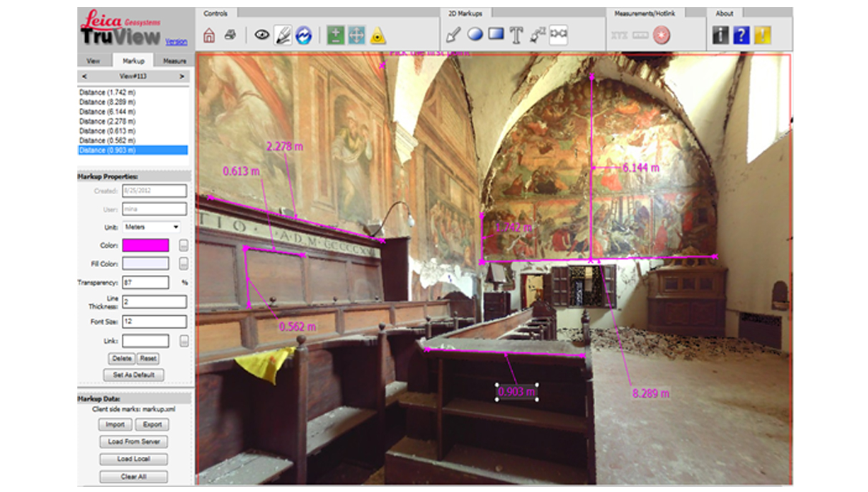868x492 pixels.
Task: Go to previous view with left arrow
Action: point(85,76)
